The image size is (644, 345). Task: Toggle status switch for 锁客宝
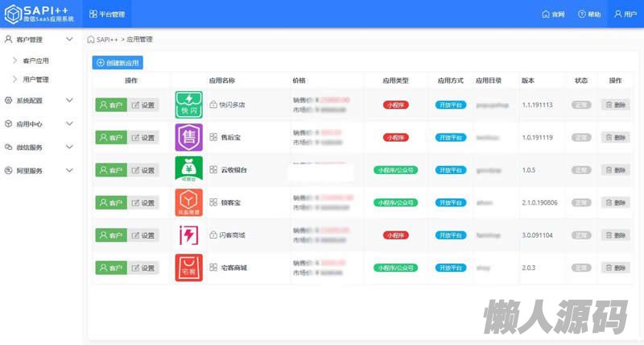(581, 202)
